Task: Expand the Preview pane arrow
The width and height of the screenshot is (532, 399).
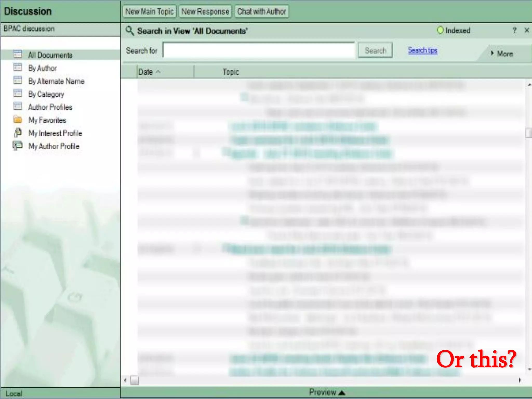Action: pos(342,393)
